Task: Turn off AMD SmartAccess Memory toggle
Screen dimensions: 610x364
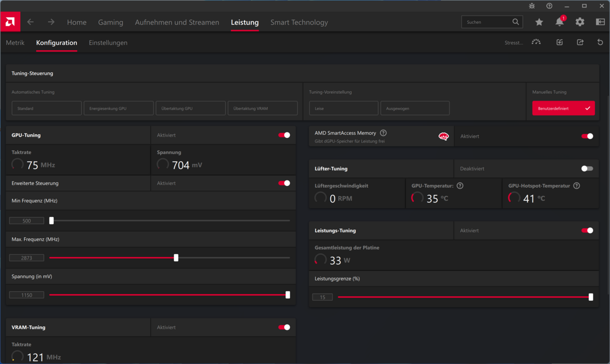Action: (x=587, y=136)
